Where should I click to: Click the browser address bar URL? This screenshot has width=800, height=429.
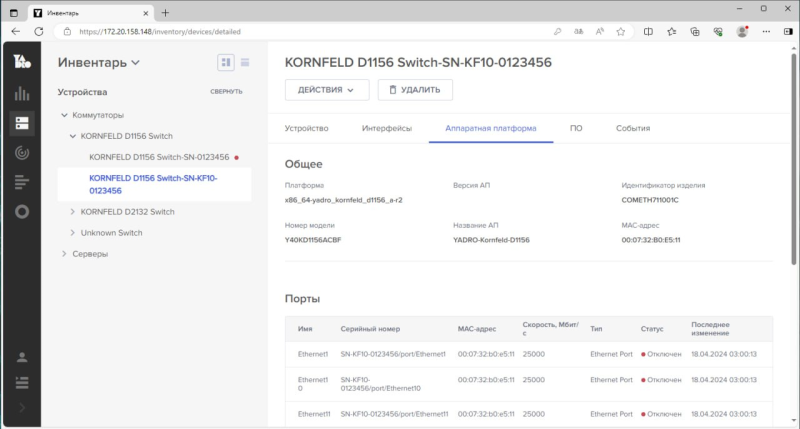[160, 32]
